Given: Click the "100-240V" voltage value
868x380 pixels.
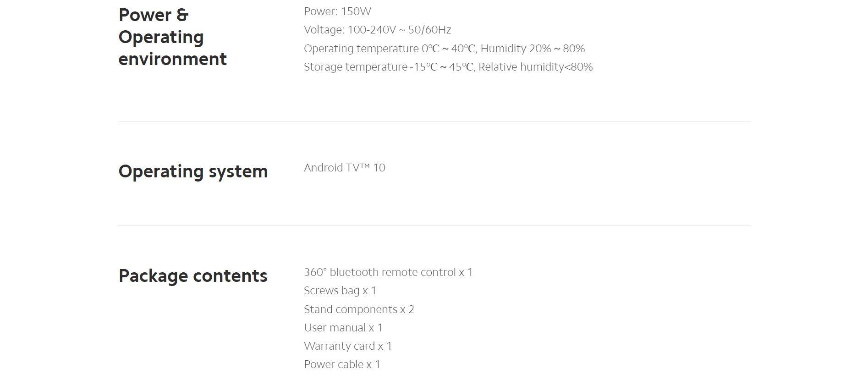Looking at the screenshot, I should tap(371, 30).
